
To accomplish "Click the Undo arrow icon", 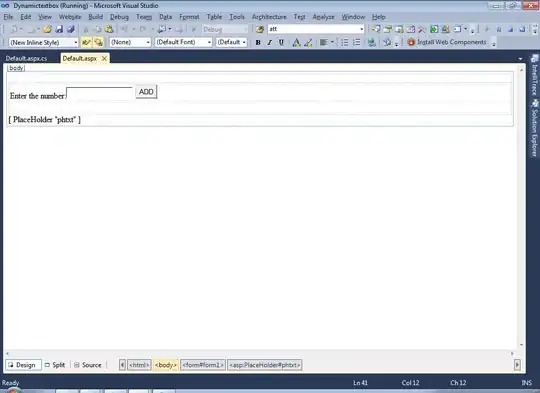I will [124, 29].
